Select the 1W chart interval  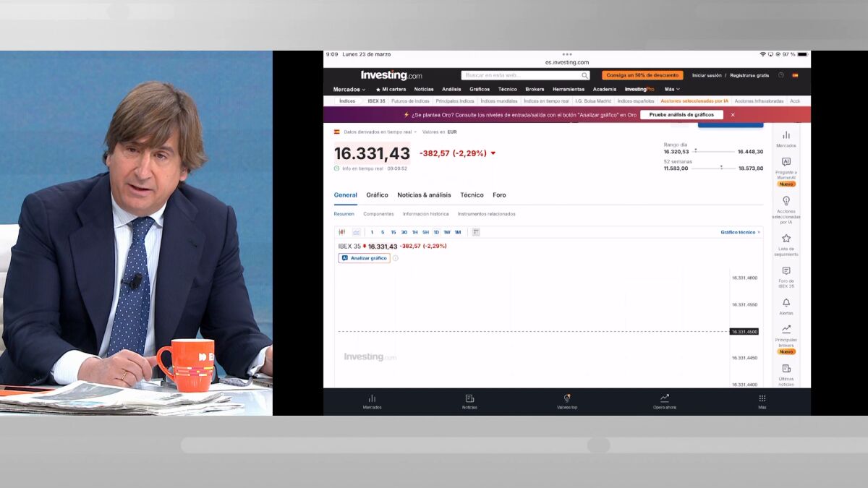point(447,232)
